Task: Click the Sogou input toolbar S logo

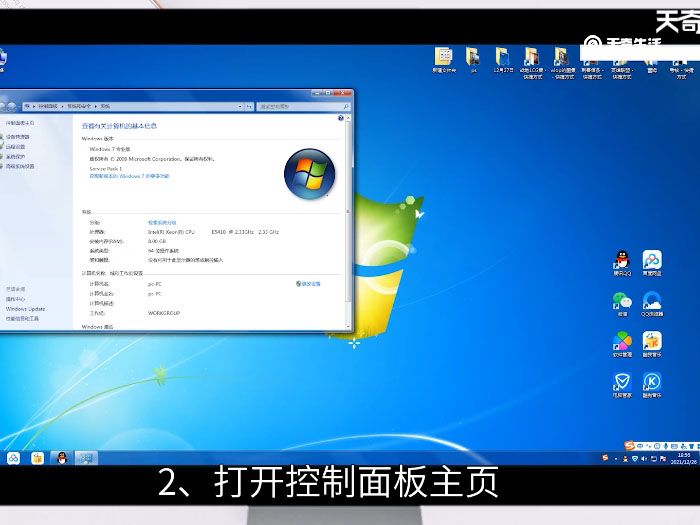Action: click(x=630, y=445)
